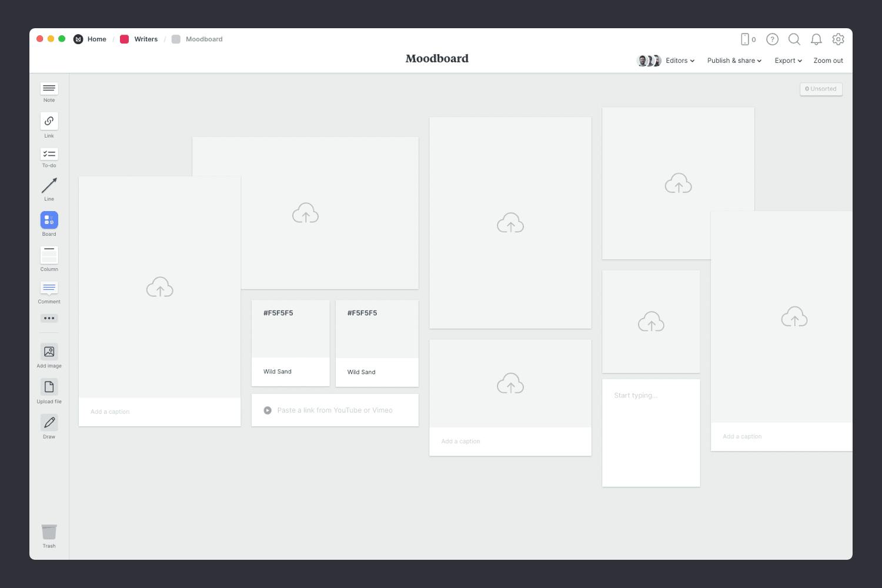Expand the Editors dropdown
The height and width of the screenshot is (588, 882).
click(680, 61)
